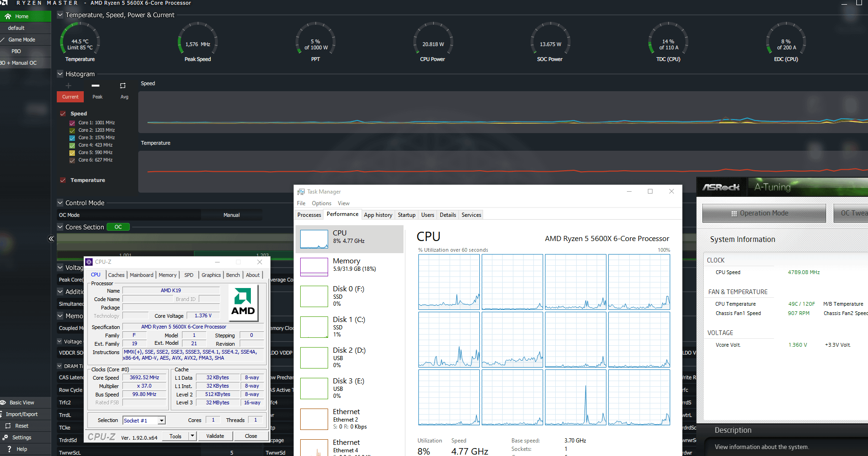Image resolution: width=868 pixels, height=456 pixels.
Task: Click the SOC Power gauge showing 13.675 W
Action: point(550,42)
